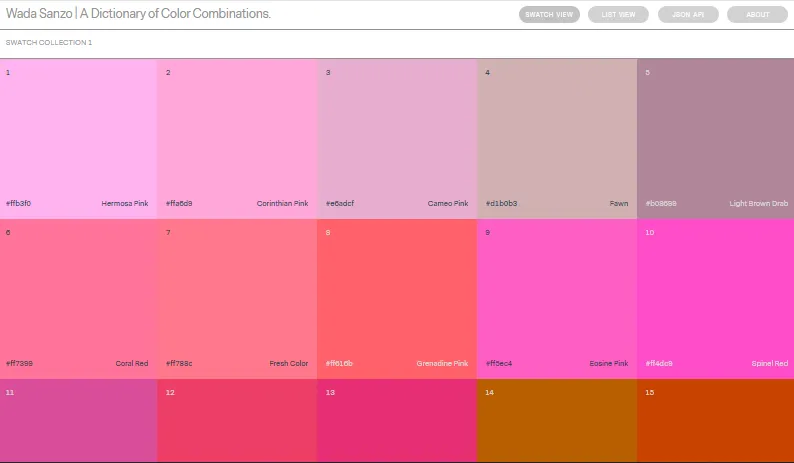Open the About page
This screenshot has width=794, height=463.
click(757, 15)
